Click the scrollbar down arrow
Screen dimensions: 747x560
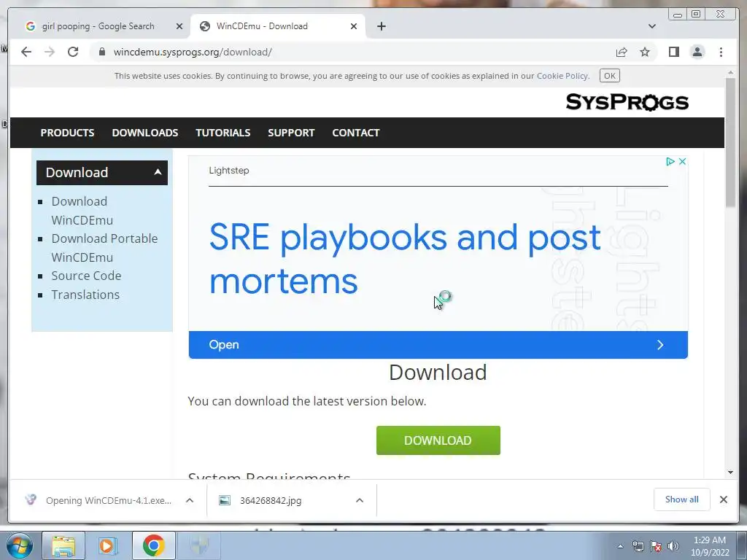[730, 472]
